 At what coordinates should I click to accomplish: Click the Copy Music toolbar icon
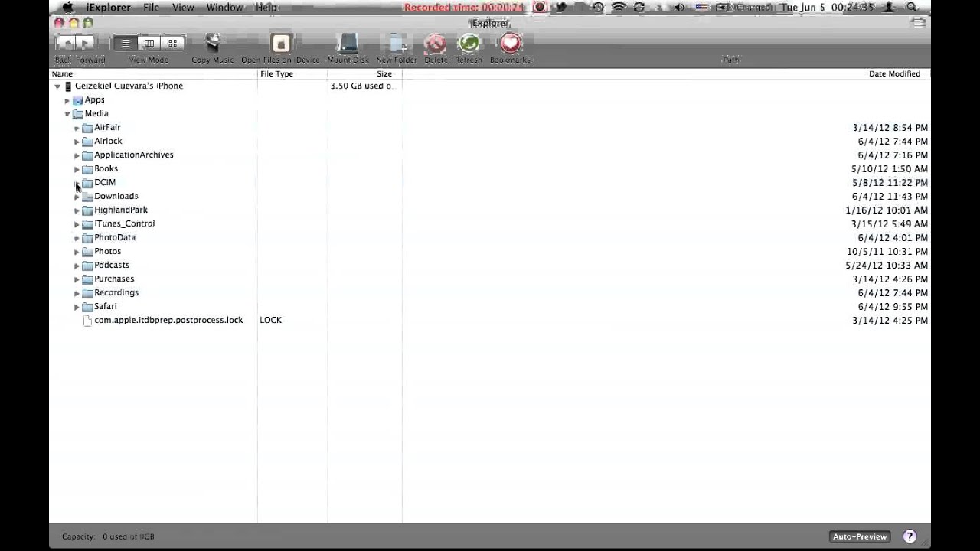[x=212, y=43]
